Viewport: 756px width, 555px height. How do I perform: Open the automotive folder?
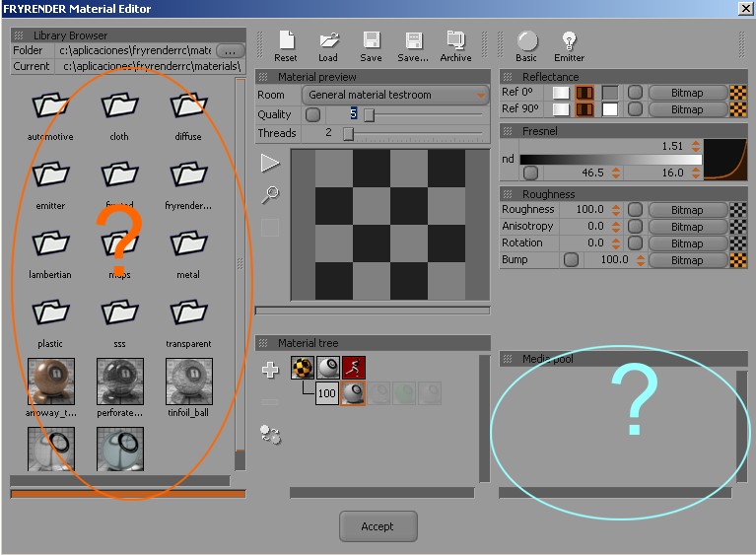50,105
